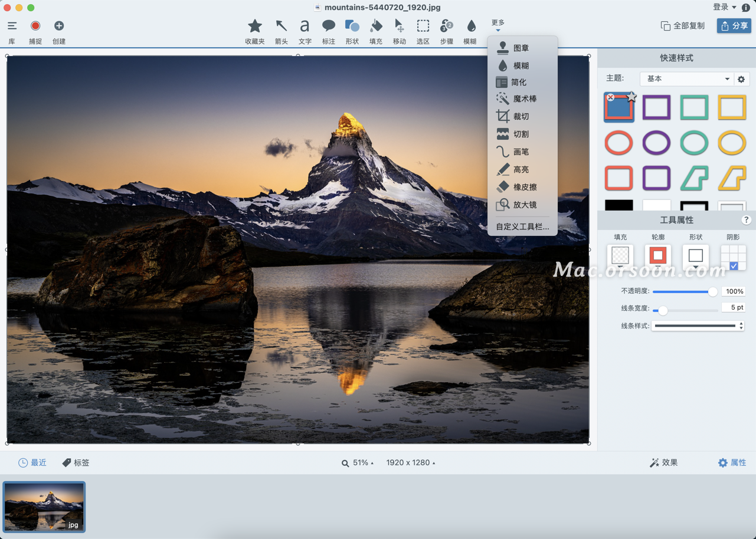The height and width of the screenshot is (539, 756).
Task: Open the Outline (轮廓) color dropdown
Action: click(657, 257)
